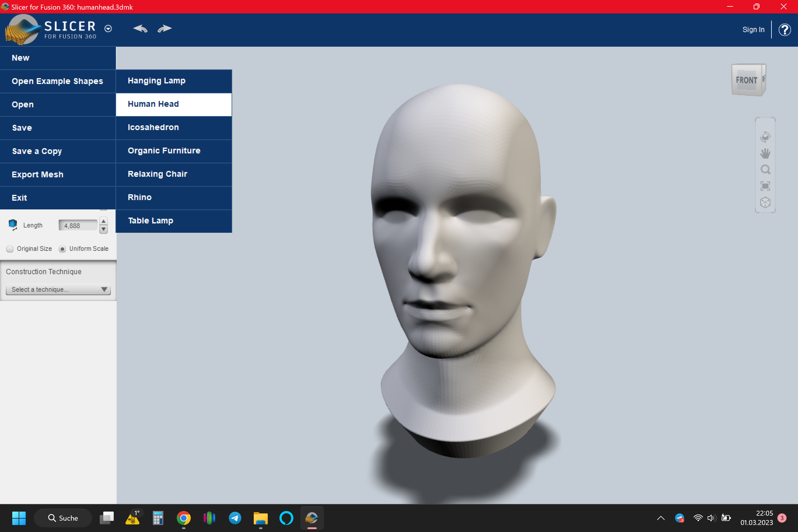The image size is (798, 532).
Task: Open the Select a technique dropdown
Action: pyautogui.click(x=58, y=289)
